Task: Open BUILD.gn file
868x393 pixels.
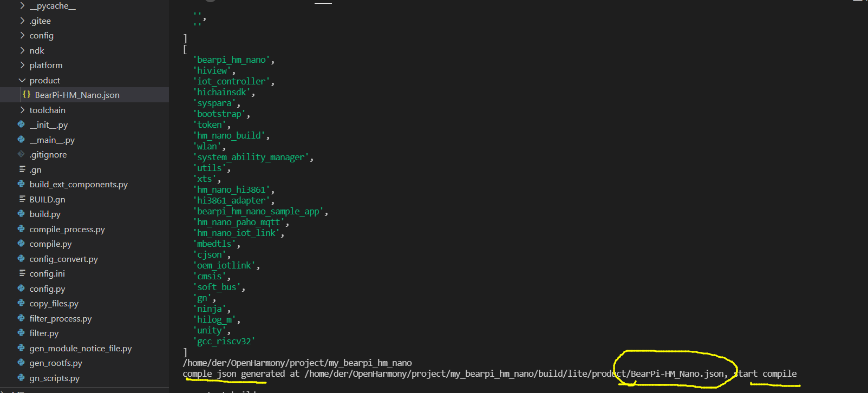Action: coord(47,200)
